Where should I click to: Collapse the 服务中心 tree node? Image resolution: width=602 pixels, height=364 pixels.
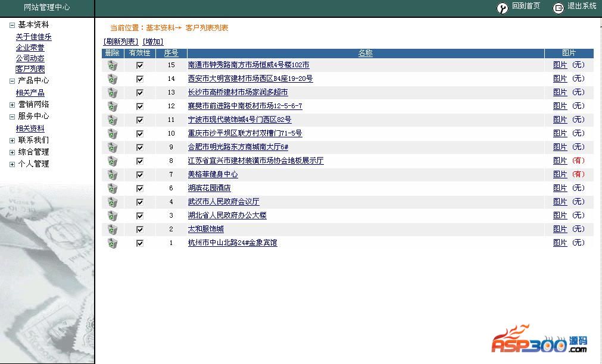12,117
